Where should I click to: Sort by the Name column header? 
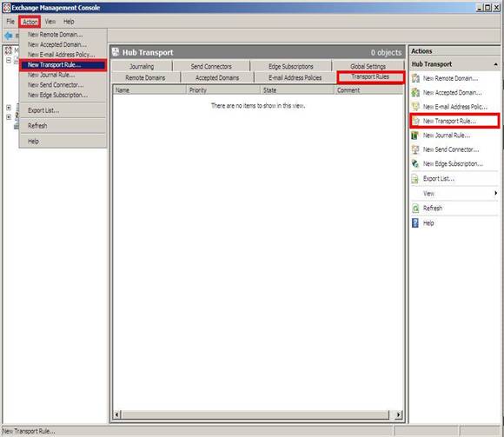pyautogui.click(x=149, y=90)
